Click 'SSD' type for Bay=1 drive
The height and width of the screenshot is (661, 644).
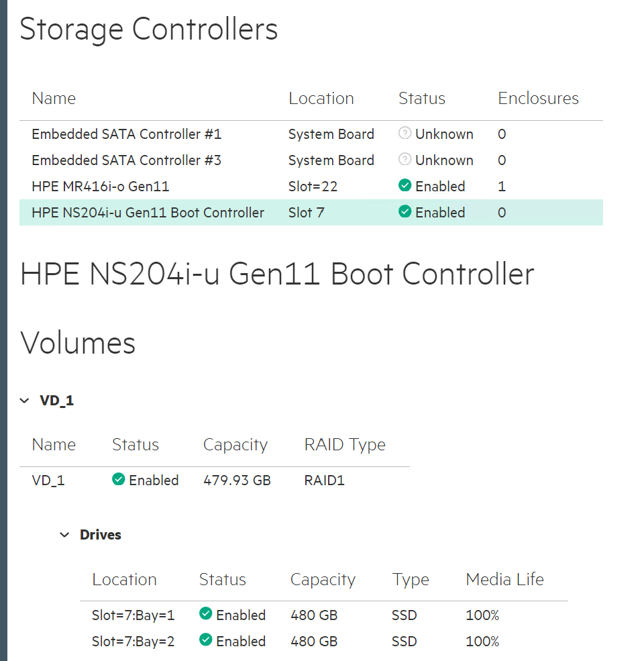click(x=405, y=615)
